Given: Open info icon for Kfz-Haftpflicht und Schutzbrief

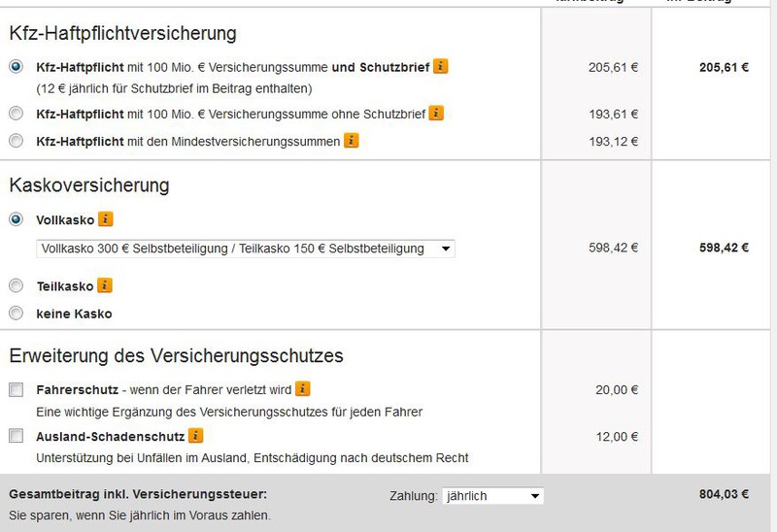Looking at the screenshot, I should click(441, 67).
